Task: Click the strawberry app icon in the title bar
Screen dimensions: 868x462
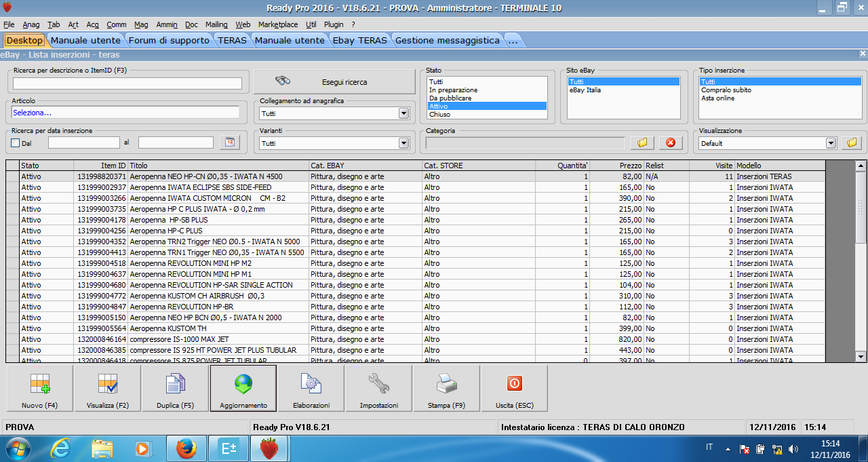Action: coord(7,7)
